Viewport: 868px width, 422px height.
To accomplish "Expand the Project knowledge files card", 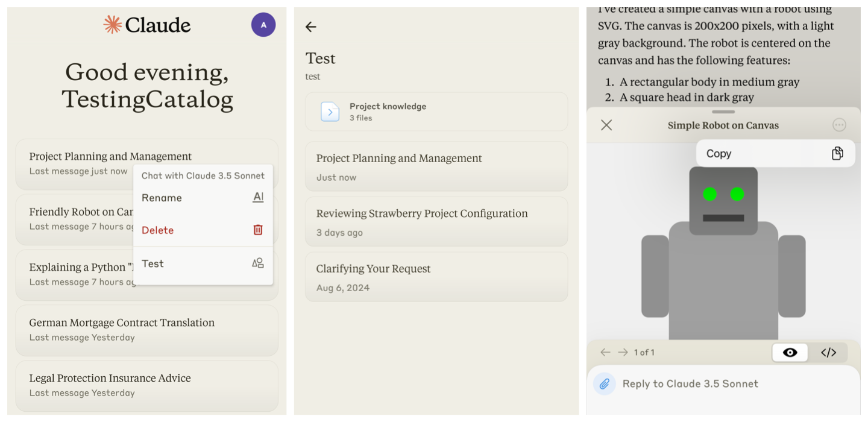I will point(436,112).
